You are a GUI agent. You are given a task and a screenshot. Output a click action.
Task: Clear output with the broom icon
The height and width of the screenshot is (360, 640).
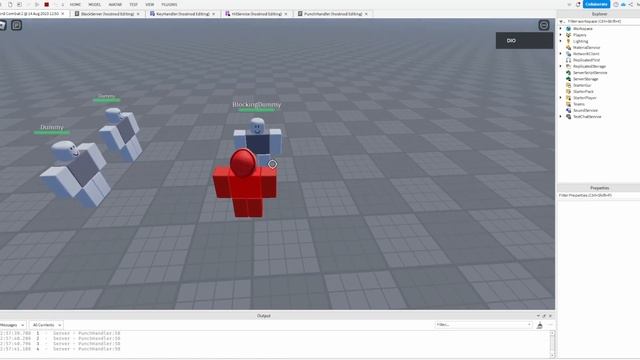(x=540, y=325)
